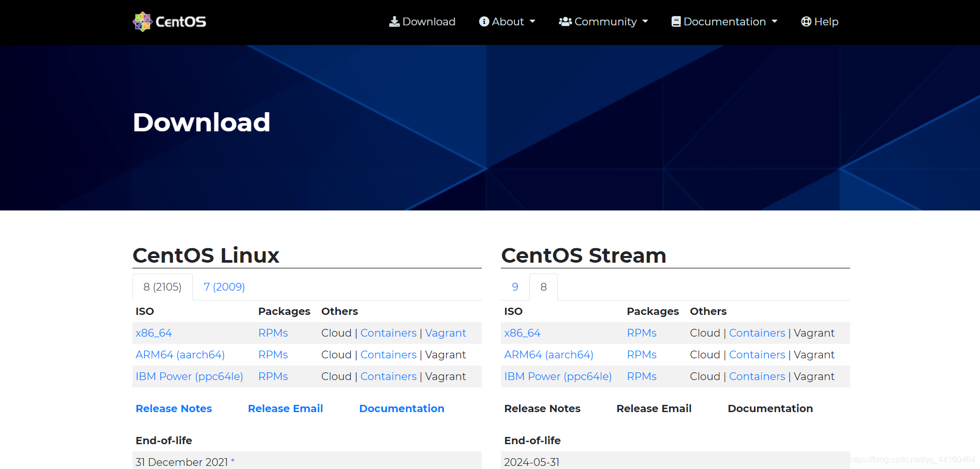This screenshot has width=980, height=469.
Task: Open CentOS Linux Documentation link
Action: [402, 409]
